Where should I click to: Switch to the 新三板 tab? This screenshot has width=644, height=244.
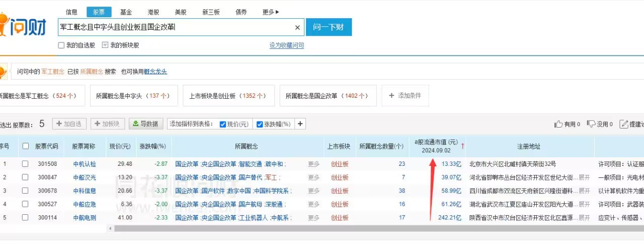(211, 12)
